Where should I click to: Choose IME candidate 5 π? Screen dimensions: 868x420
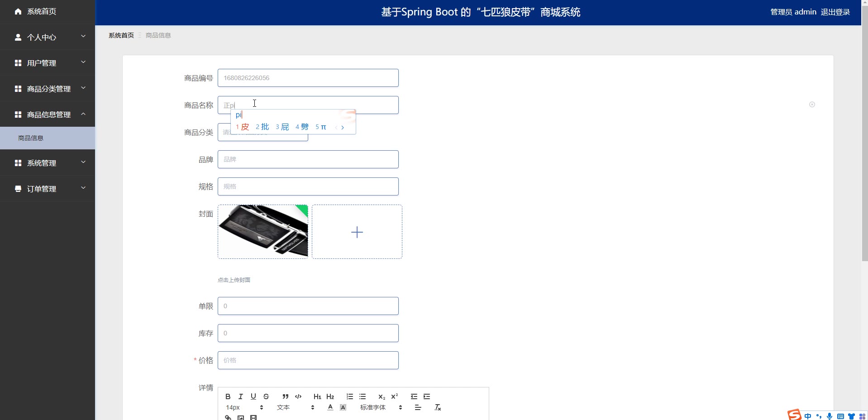pyautogui.click(x=321, y=127)
